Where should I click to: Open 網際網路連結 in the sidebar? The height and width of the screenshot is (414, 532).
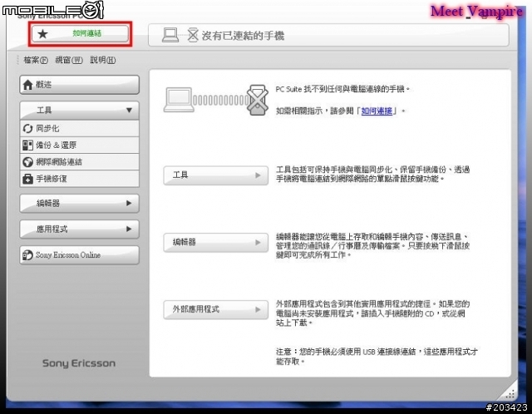(80, 162)
